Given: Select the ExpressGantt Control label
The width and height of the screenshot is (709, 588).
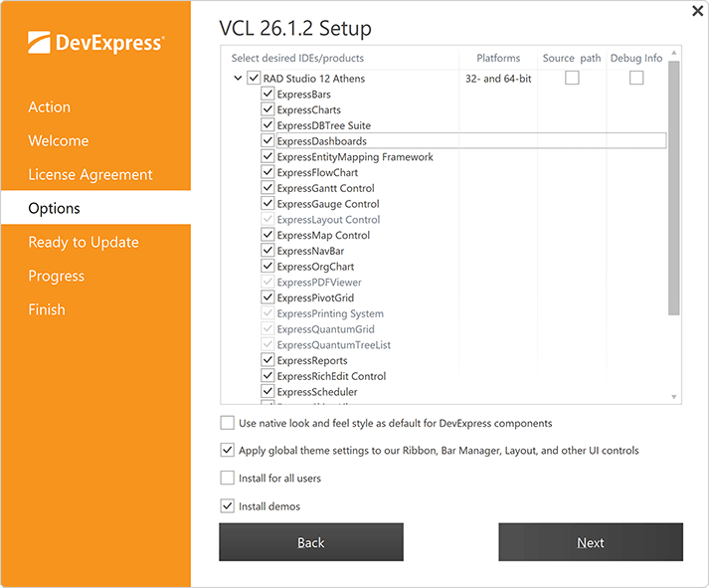Looking at the screenshot, I should coord(326,188).
